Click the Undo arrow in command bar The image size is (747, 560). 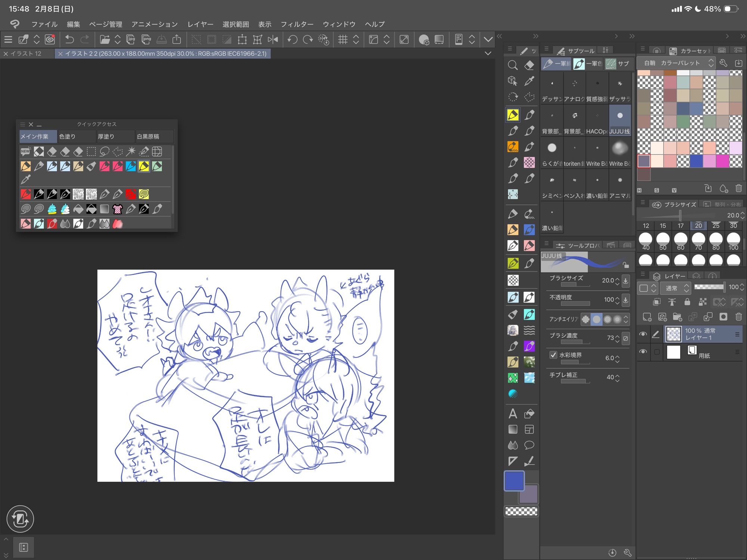(x=69, y=39)
